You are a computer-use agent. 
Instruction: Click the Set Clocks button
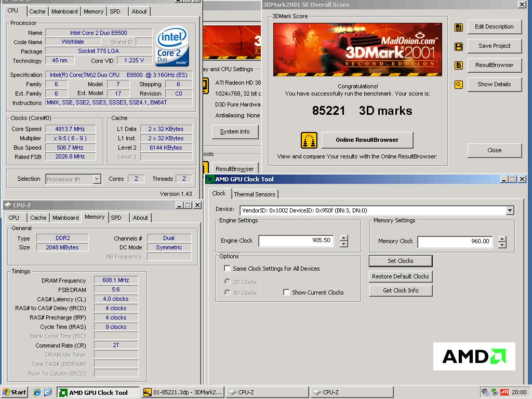click(401, 261)
